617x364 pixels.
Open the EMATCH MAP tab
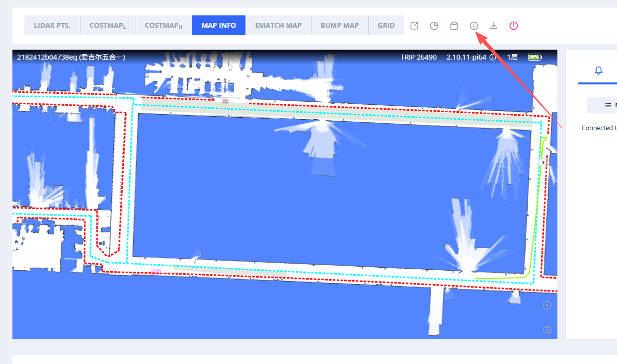(x=278, y=25)
